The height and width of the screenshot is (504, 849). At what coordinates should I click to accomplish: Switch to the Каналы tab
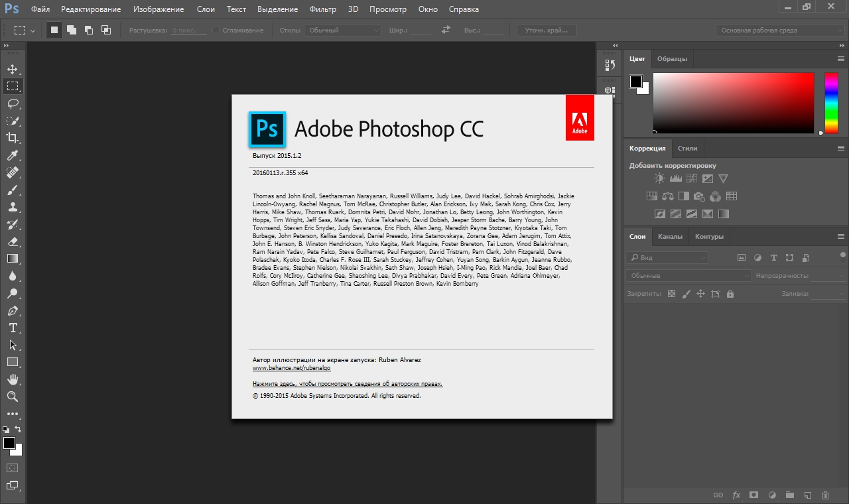click(x=670, y=236)
